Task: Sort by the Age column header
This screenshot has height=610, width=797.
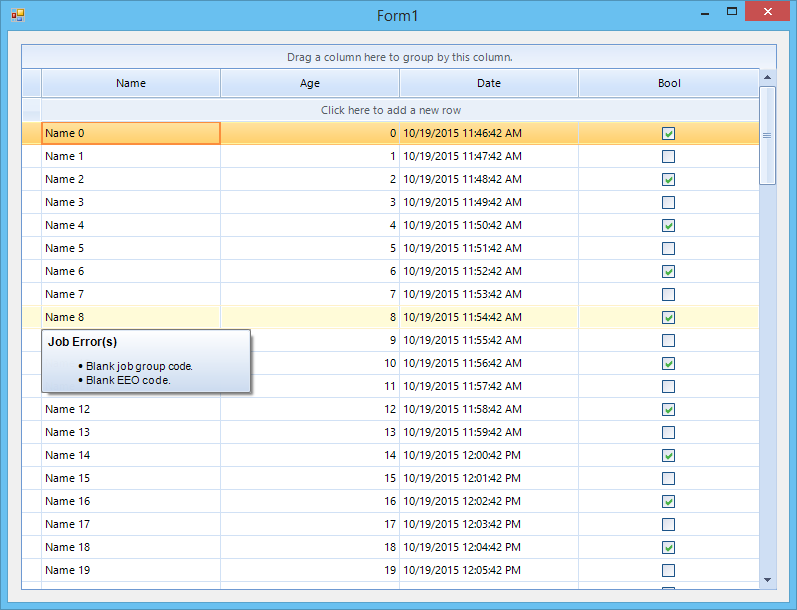Action: point(310,83)
